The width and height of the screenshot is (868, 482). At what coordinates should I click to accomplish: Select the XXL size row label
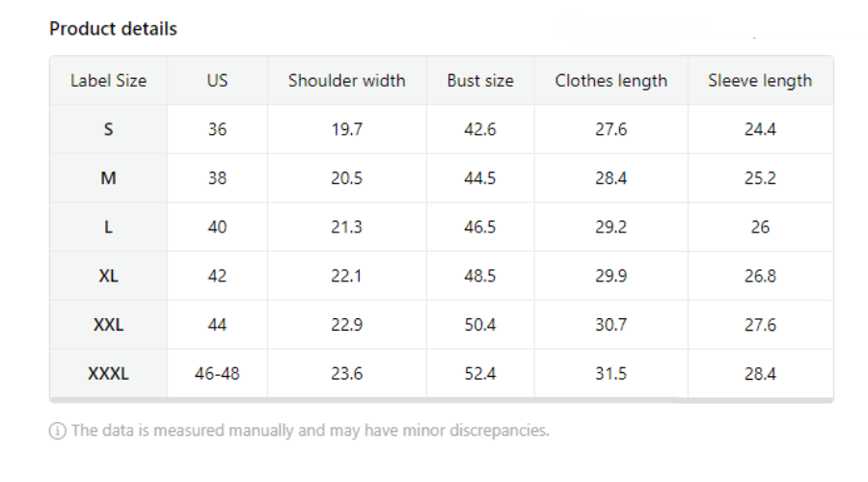108,325
